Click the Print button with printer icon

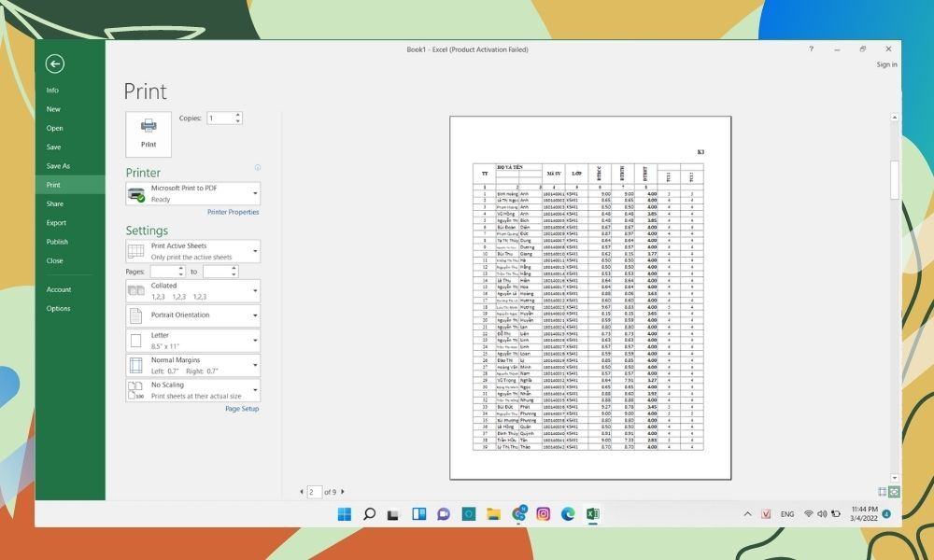[x=149, y=133]
